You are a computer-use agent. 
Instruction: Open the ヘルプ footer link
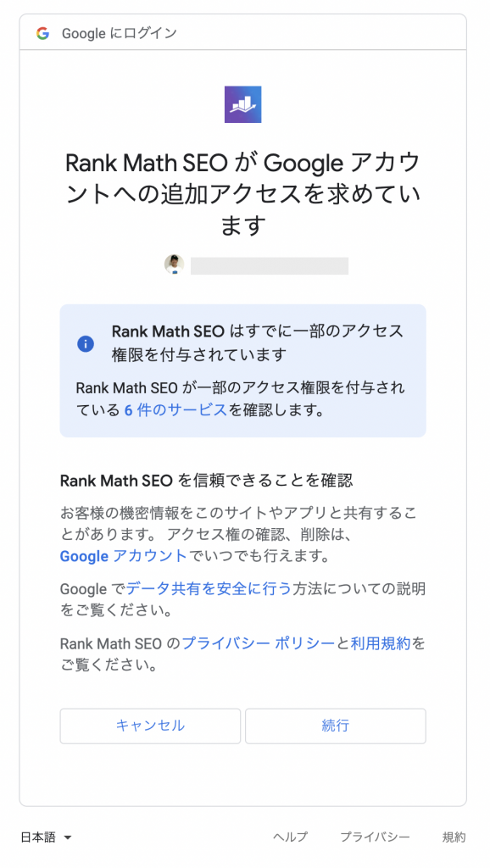[290, 837]
